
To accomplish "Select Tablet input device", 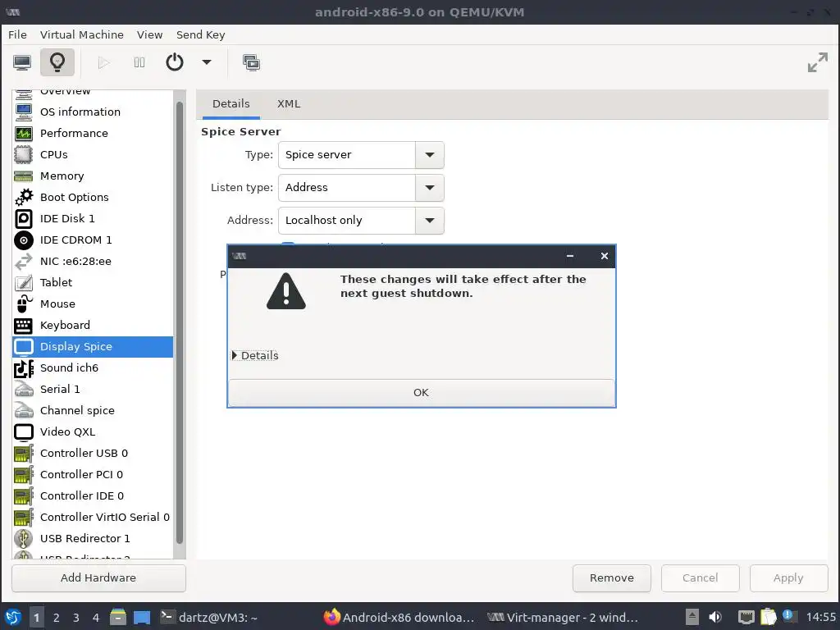I will (93, 283).
